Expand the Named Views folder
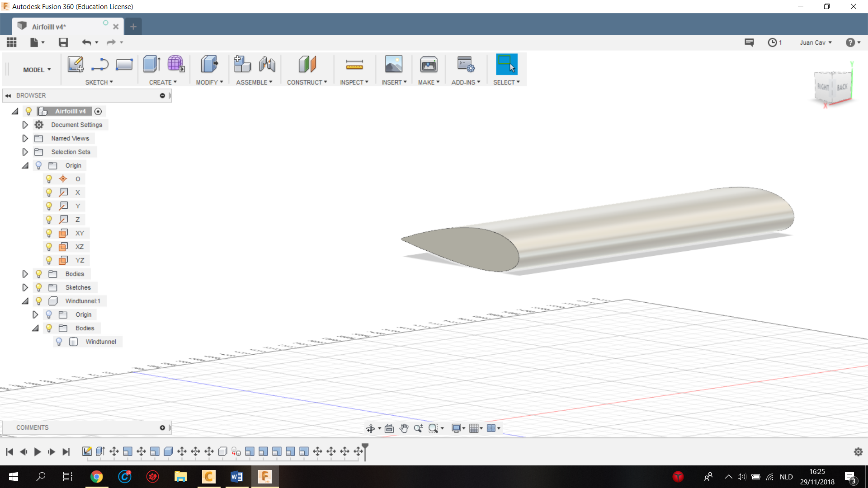 coord(25,138)
